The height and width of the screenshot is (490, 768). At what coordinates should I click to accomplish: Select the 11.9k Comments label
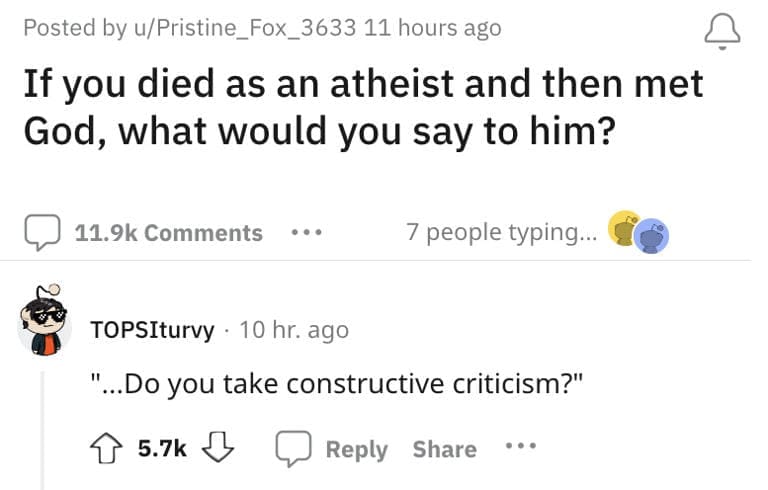(x=168, y=233)
